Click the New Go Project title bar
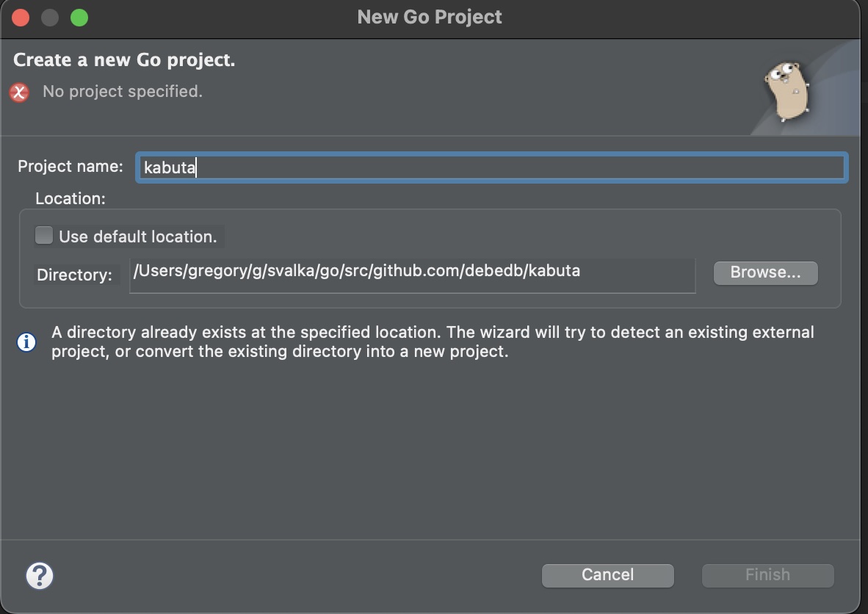The image size is (868, 614). (430, 18)
